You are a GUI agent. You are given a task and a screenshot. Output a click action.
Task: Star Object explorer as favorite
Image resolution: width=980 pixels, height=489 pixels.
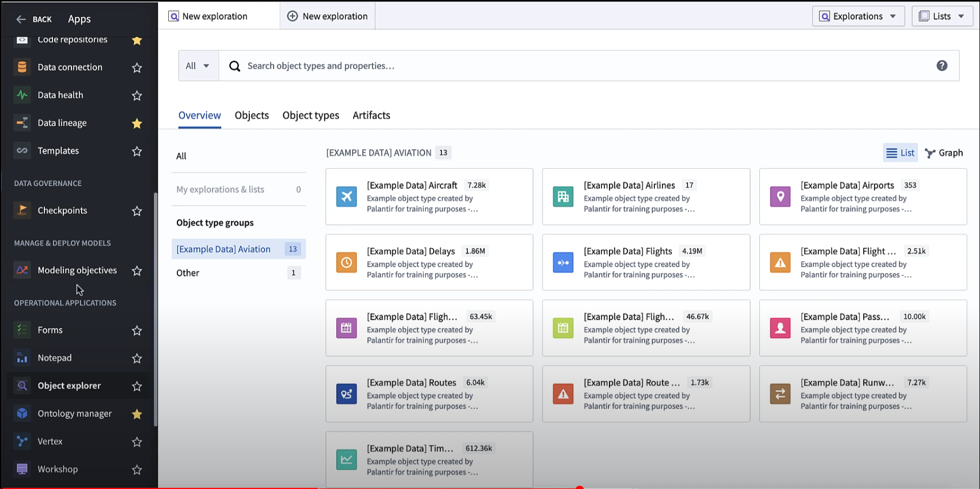tap(137, 386)
